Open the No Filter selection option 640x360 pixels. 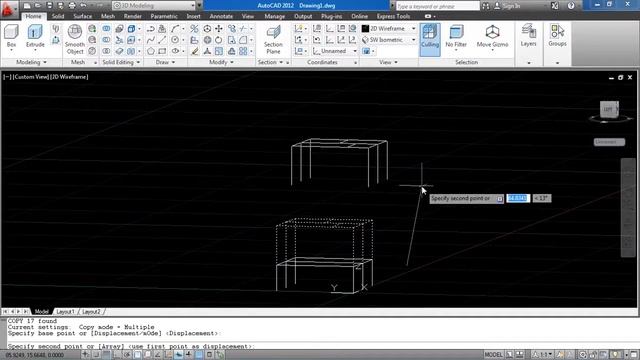pos(456,37)
